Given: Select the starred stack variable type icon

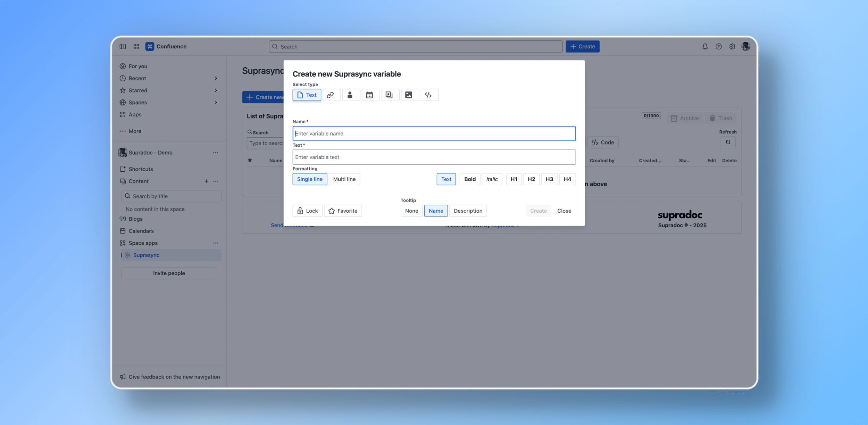Looking at the screenshot, I should click(389, 95).
